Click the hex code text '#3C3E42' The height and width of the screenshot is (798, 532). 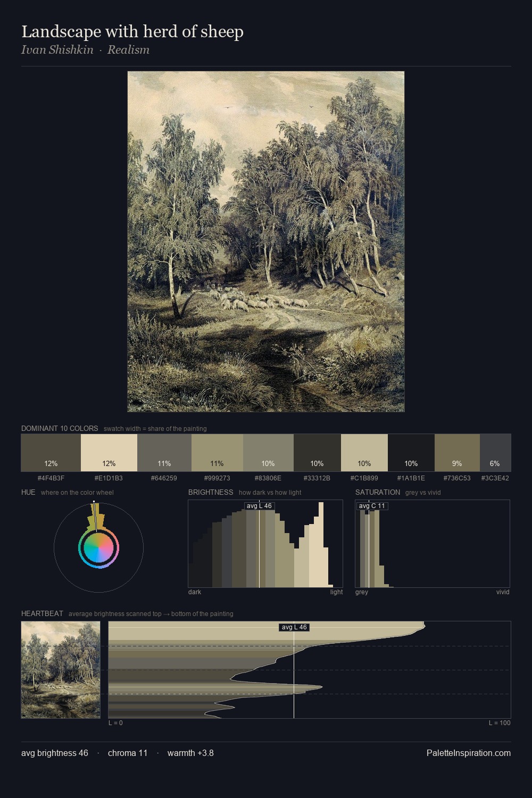(495, 478)
